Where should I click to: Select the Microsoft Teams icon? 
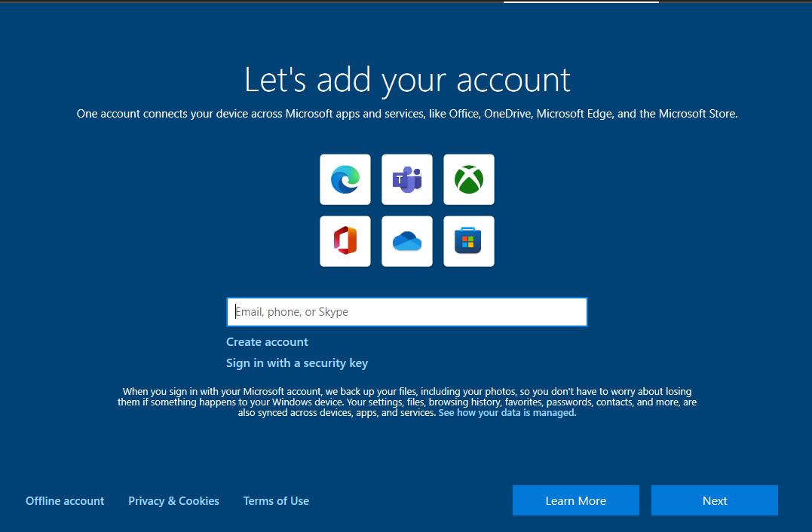(406, 179)
